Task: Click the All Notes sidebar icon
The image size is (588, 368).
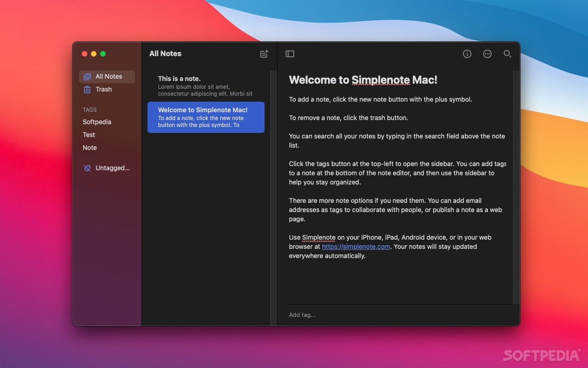Action: click(87, 77)
